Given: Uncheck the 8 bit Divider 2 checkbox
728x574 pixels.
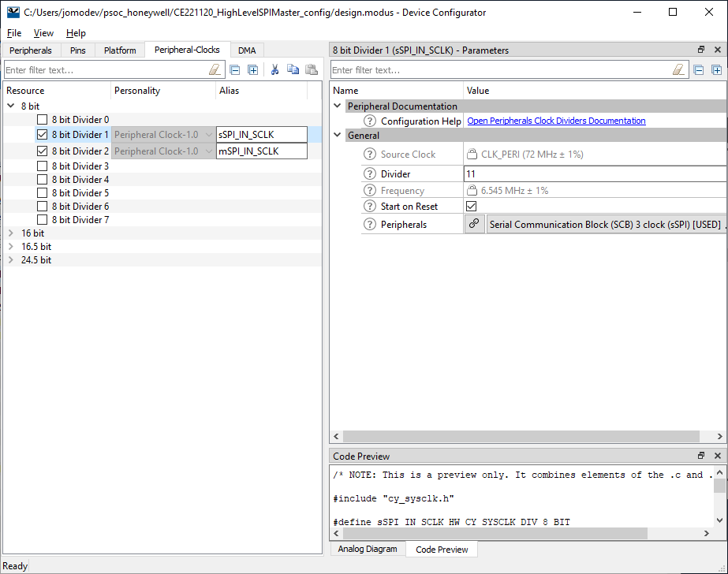Looking at the screenshot, I should (42, 151).
